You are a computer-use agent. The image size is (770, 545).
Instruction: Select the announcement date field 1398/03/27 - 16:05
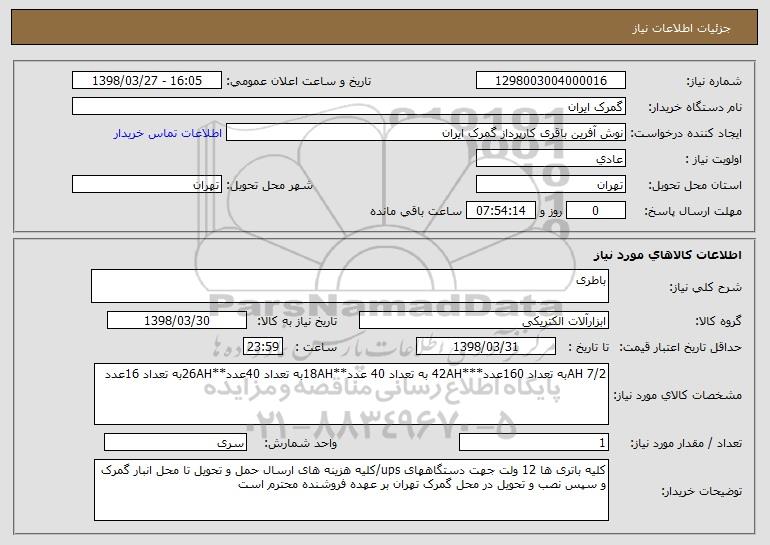pyautogui.click(x=147, y=80)
